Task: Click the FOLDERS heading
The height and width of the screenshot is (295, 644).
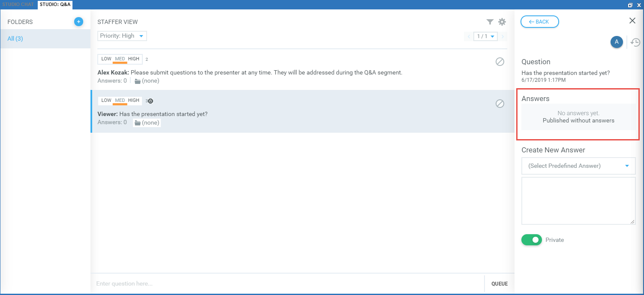Action: click(x=20, y=22)
